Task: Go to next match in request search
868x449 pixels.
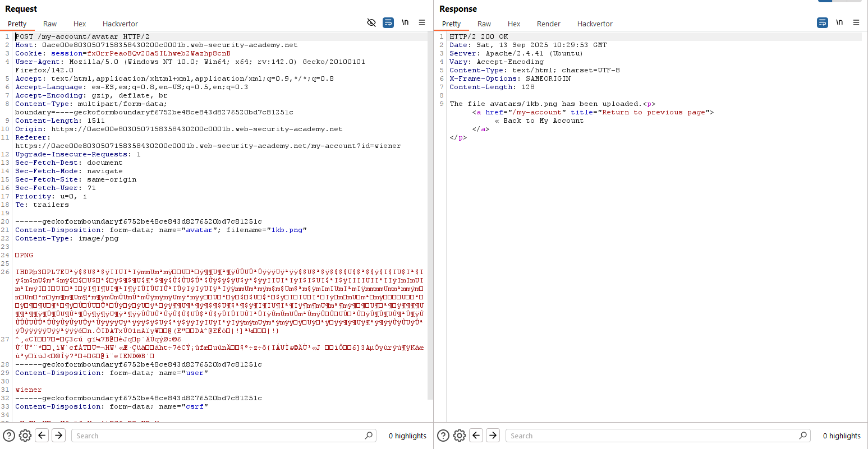Action: click(x=59, y=436)
